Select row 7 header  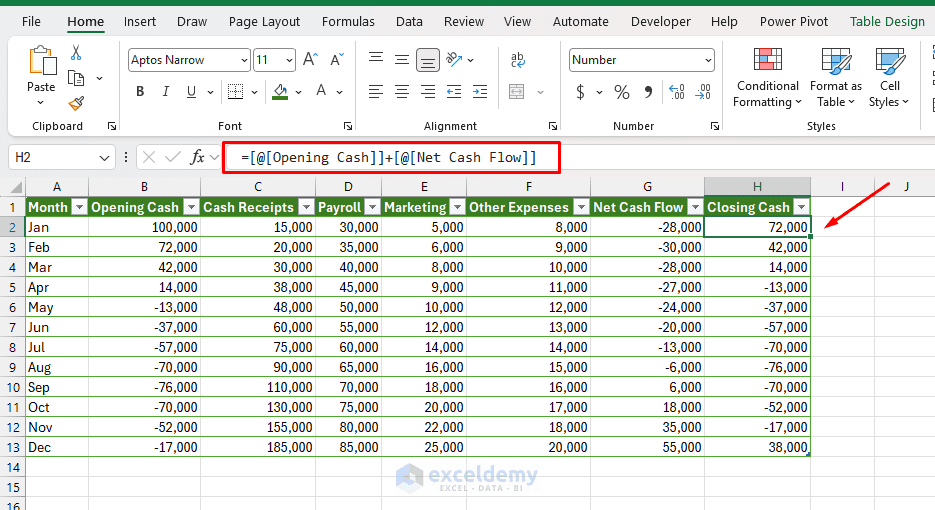pos(13,327)
